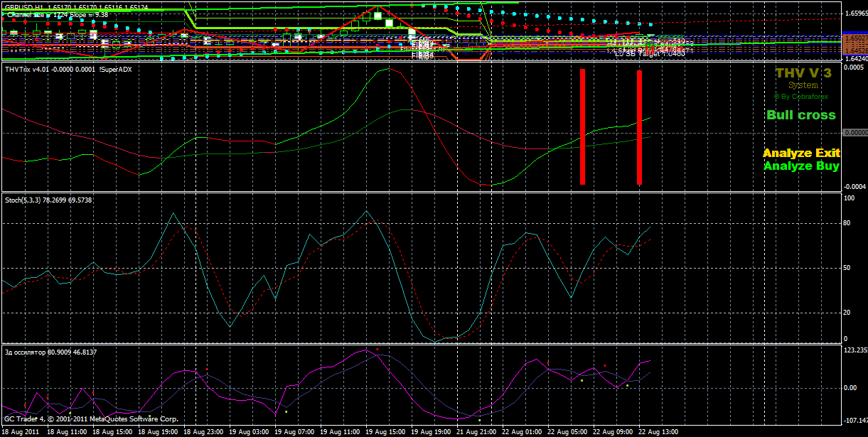Click the 'THV V 3' system label

803,73
